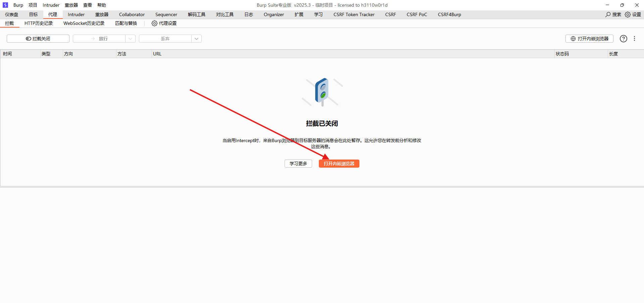Click the 学习更多 button
Screen dimensions: 644x303
(x=298, y=164)
